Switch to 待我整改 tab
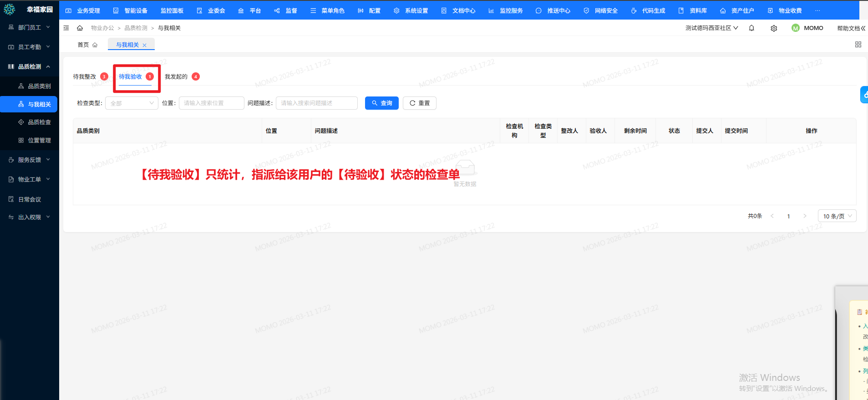The image size is (868, 400). 85,76
